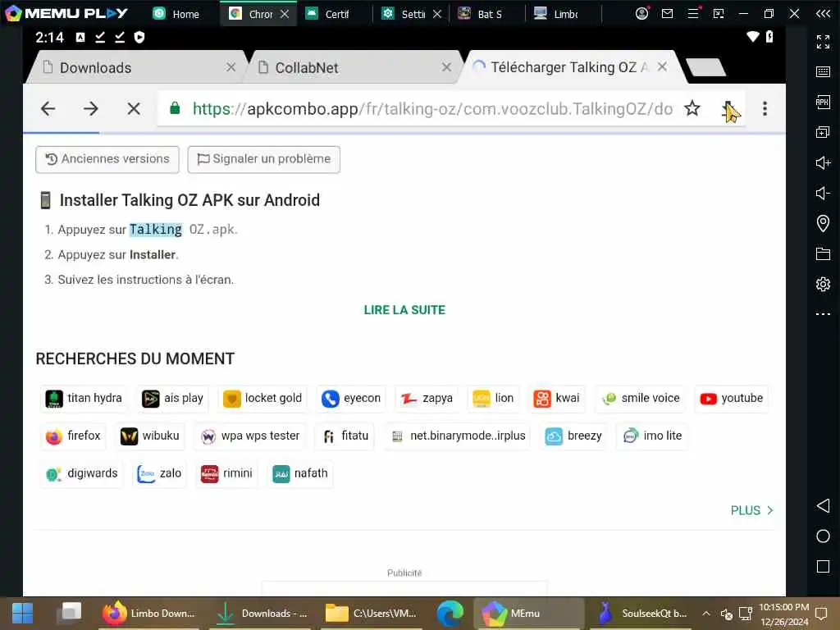Image resolution: width=840 pixels, height=630 pixels.
Task: Open locket gold trending search
Action: tap(262, 398)
